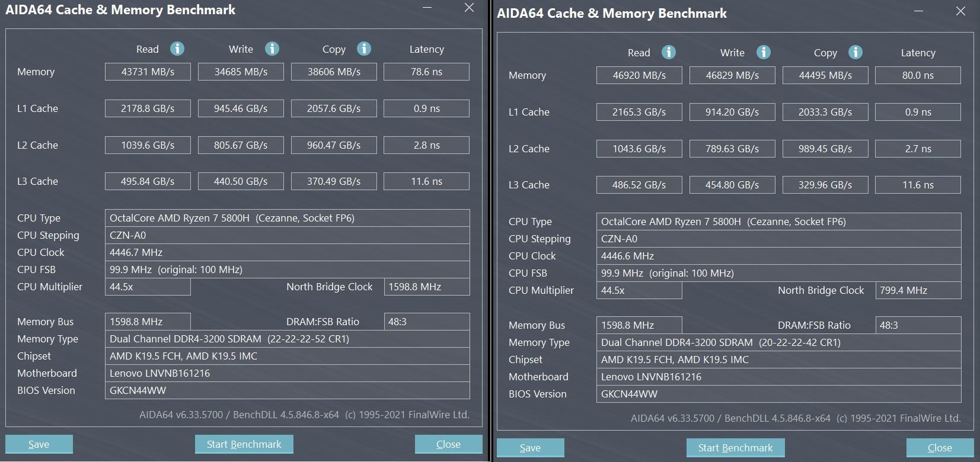Minimize the right AIDA64 window
Screen dimensions: 980x462
point(919,11)
